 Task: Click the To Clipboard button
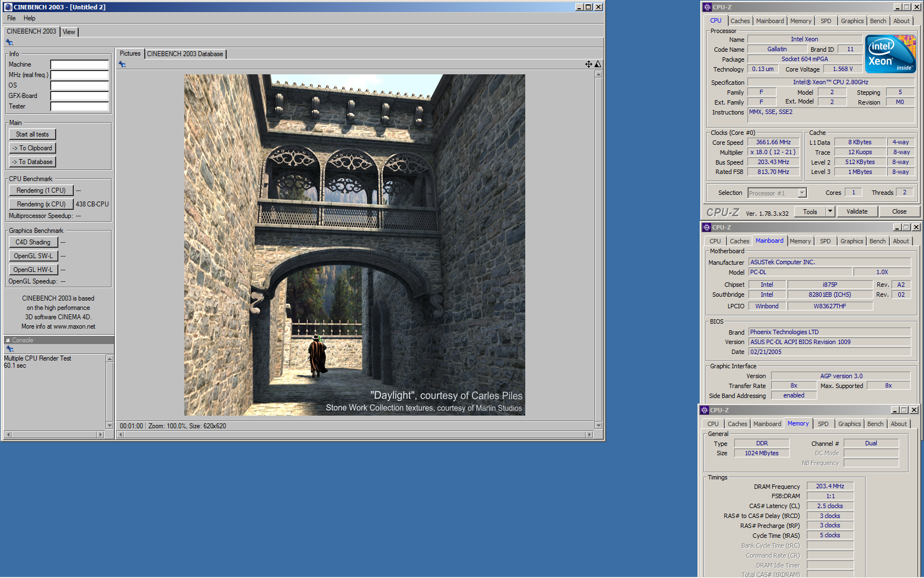(x=32, y=148)
